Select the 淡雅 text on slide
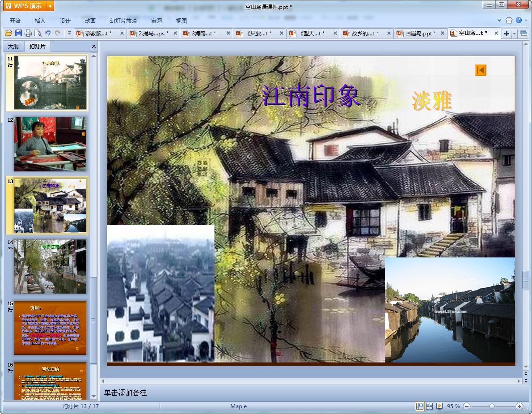 431,101
